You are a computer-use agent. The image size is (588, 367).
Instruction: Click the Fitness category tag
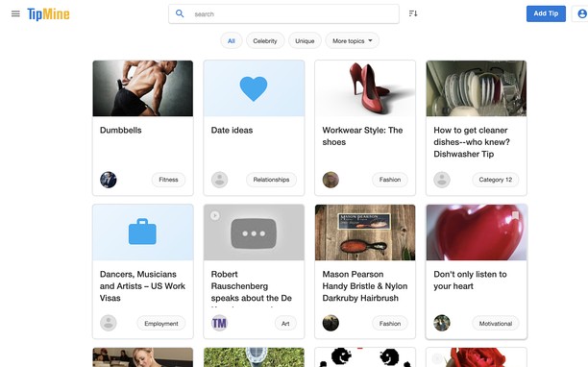168,180
